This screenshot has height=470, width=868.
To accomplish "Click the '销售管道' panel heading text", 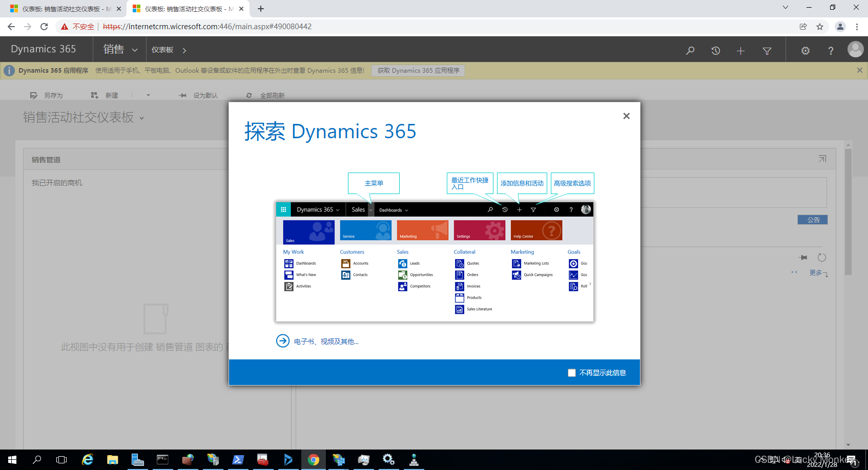I will coord(46,160).
